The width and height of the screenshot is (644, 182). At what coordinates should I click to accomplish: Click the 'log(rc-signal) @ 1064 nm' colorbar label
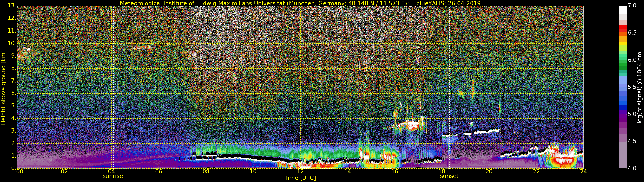pyautogui.click(x=639, y=88)
